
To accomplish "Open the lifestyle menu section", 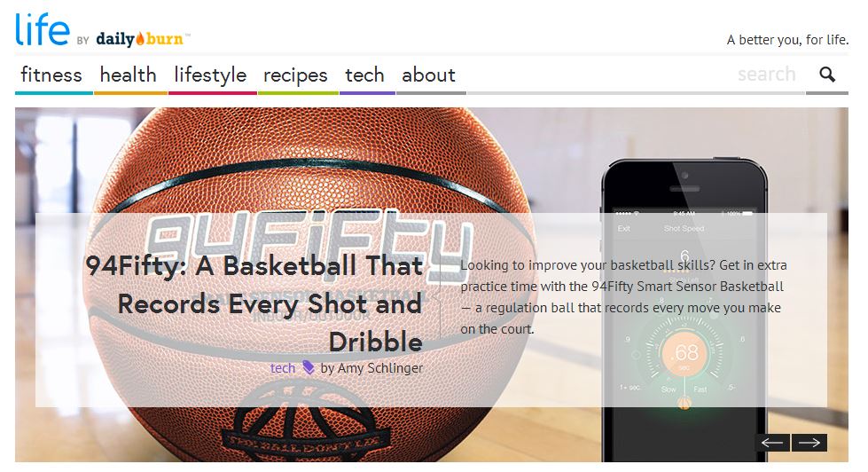I will (x=210, y=75).
